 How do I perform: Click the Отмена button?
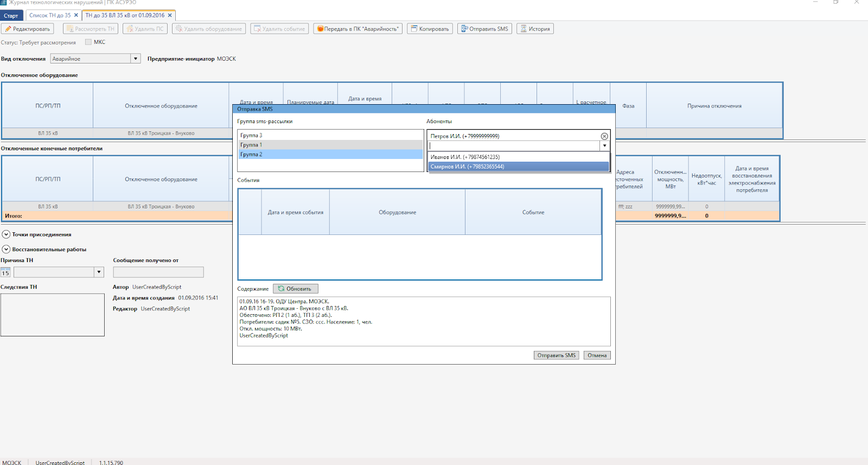597,355
